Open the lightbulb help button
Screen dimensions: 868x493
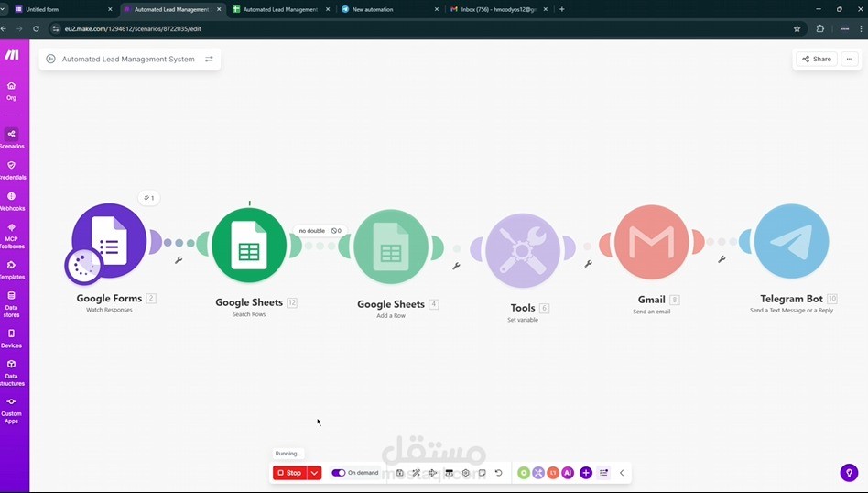tap(849, 473)
